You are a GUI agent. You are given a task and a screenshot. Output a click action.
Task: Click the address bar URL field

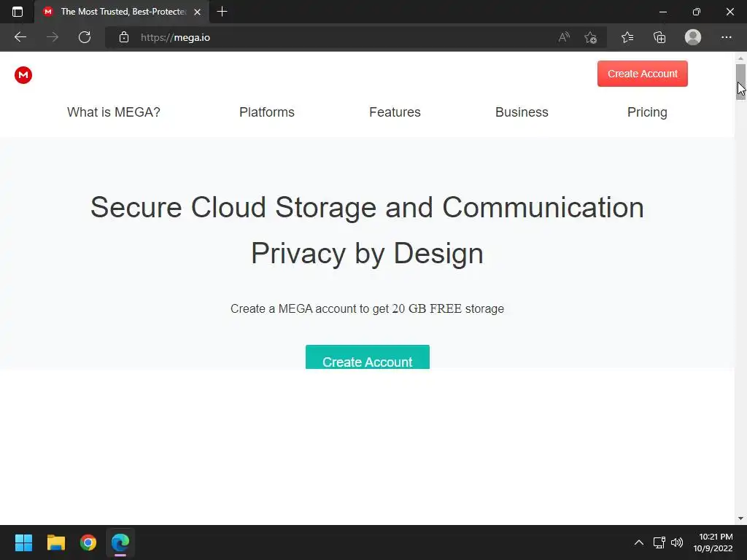pyautogui.click(x=328, y=37)
